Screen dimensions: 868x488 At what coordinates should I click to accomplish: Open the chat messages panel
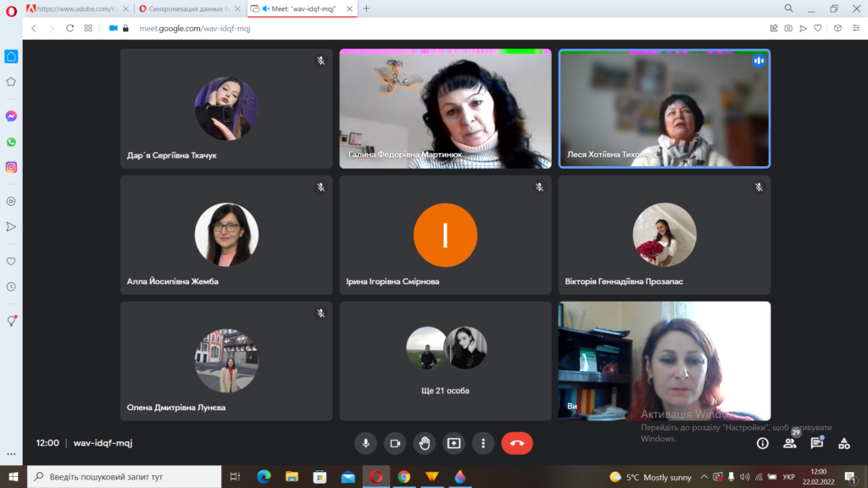816,443
